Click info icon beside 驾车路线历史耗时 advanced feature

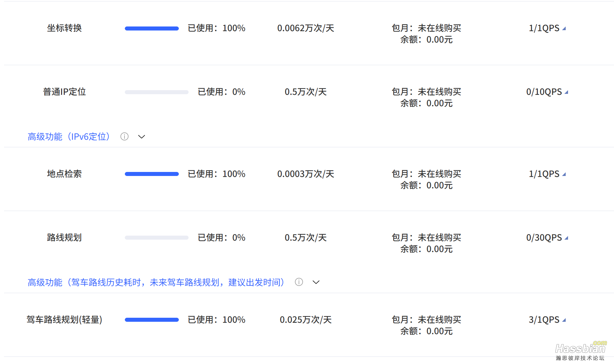[x=299, y=282]
